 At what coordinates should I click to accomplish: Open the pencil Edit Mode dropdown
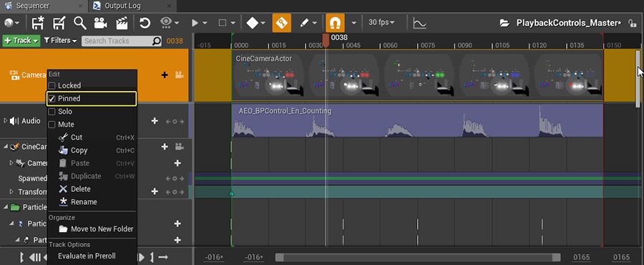(308, 23)
